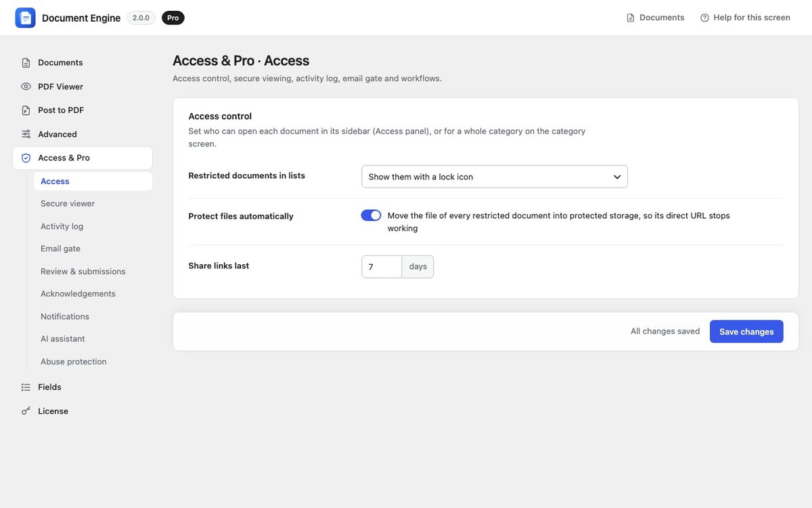Click the Advanced sliders icon
Screen dimensions: 812x508
coord(26,134)
